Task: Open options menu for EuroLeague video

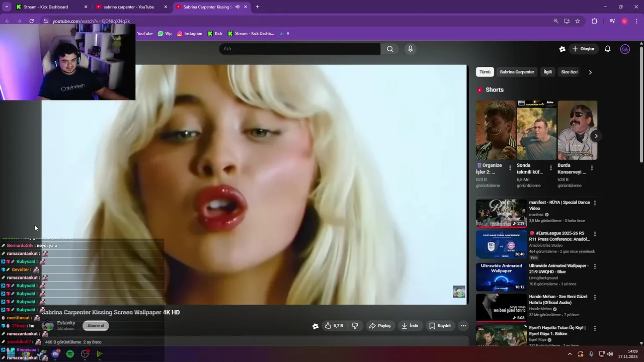Action: click(595, 234)
